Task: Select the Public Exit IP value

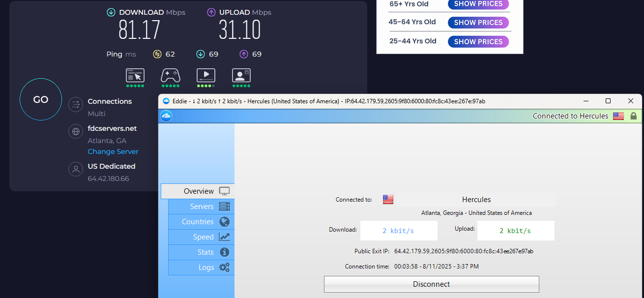Action: 464,251
